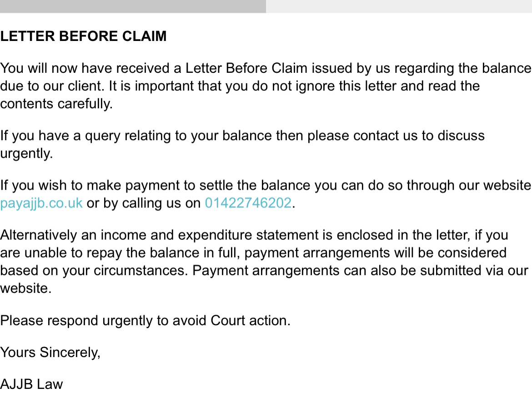Click the 'Yours Sincerely,' closing line

click(50, 353)
